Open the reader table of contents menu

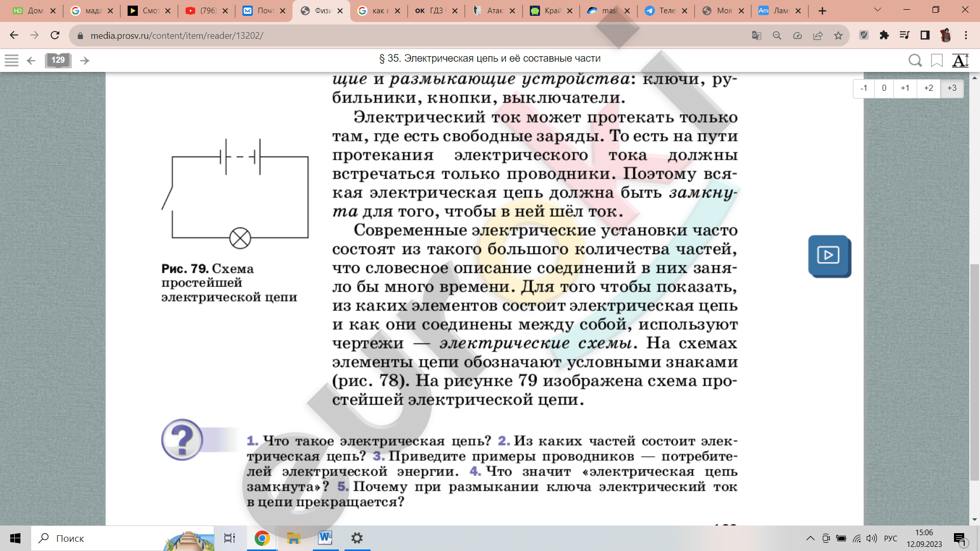tap(11, 60)
